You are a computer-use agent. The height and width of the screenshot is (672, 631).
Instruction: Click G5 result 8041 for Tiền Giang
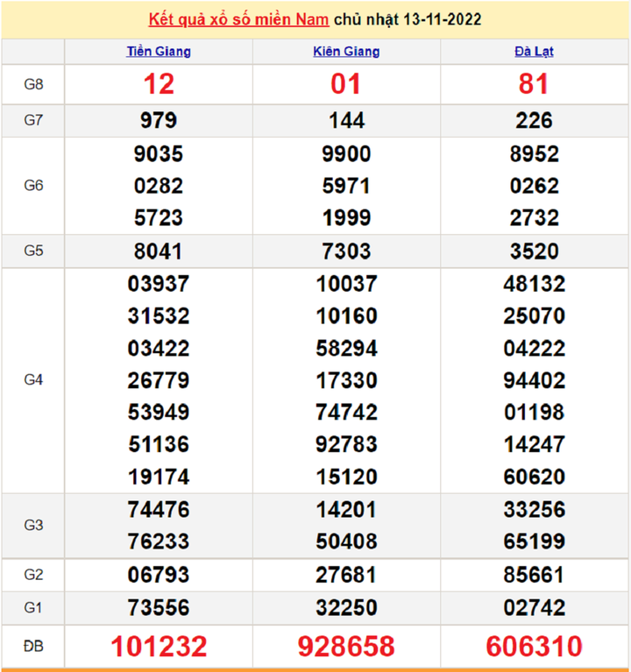click(x=159, y=251)
